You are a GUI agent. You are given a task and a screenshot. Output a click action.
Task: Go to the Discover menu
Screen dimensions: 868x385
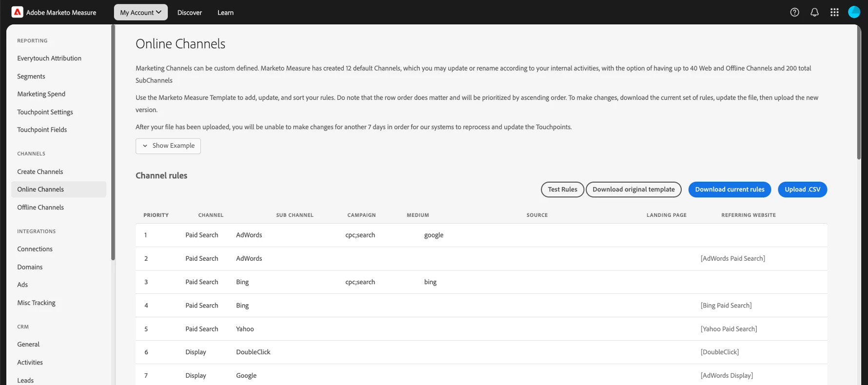coord(190,13)
